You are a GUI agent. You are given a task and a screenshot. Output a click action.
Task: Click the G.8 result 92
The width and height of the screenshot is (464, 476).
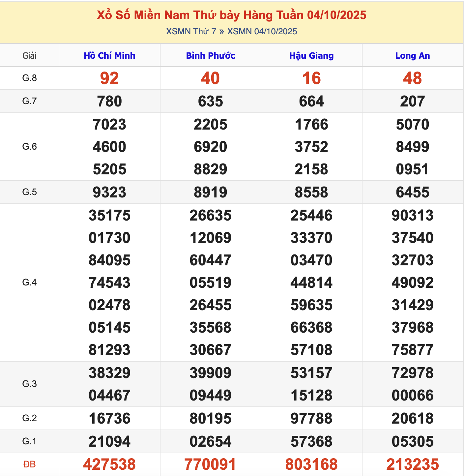109,78
